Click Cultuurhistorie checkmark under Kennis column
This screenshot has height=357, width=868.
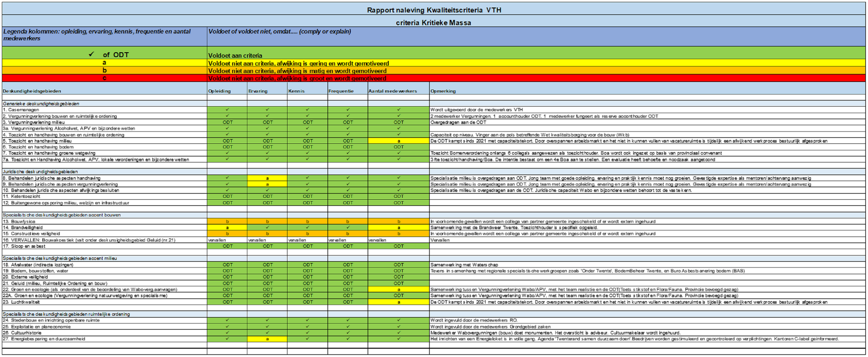(x=307, y=332)
